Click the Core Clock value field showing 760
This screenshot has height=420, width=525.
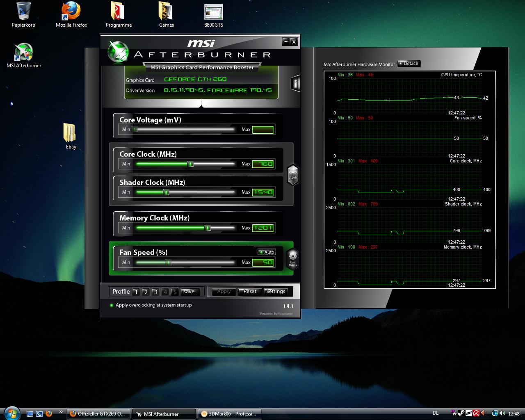(262, 164)
